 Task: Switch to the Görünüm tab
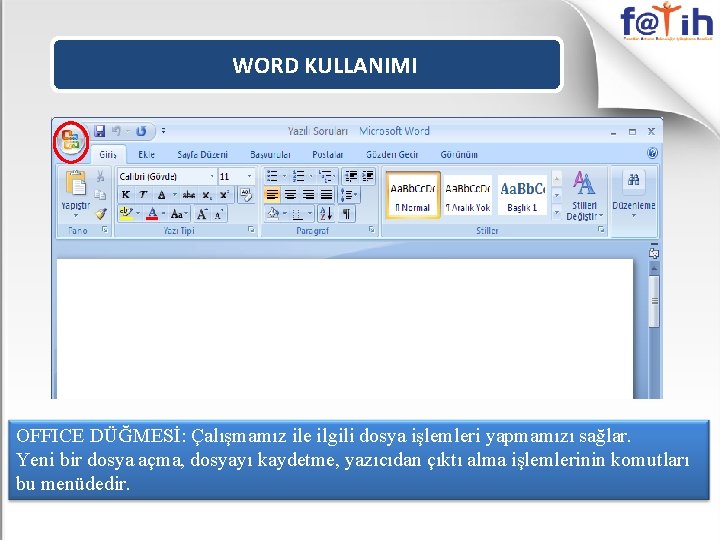(459, 155)
